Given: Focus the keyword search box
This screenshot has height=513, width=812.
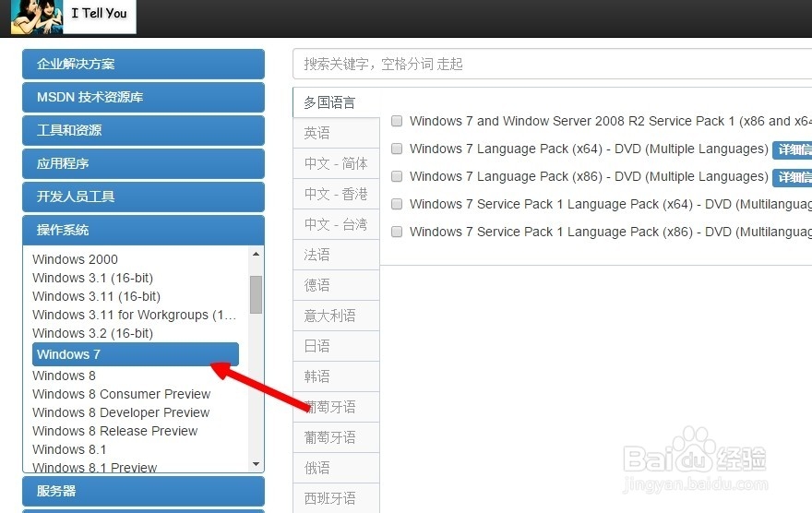Looking at the screenshot, I should click(552, 64).
